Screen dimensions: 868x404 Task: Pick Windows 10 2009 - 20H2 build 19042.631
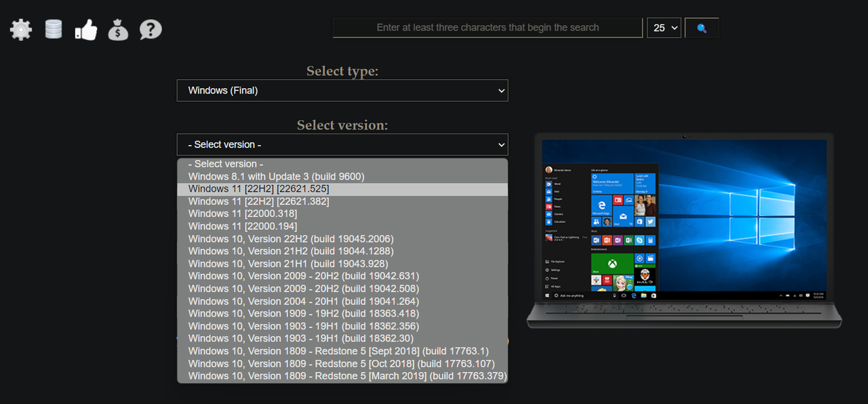342,276
